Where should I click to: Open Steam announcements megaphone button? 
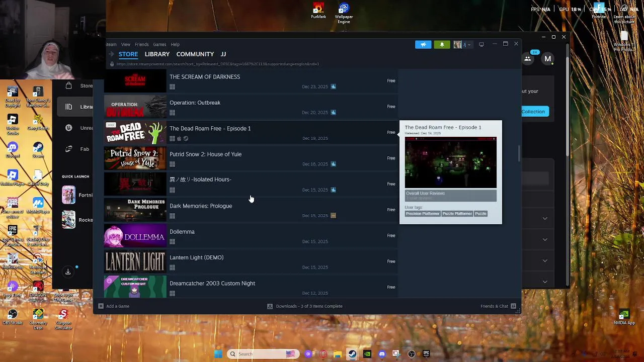point(423,45)
